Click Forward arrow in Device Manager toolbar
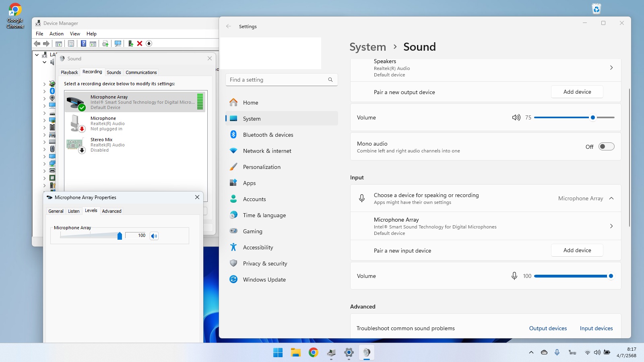Image resolution: width=644 pixels, height=362 pixels. click(46, 43)
